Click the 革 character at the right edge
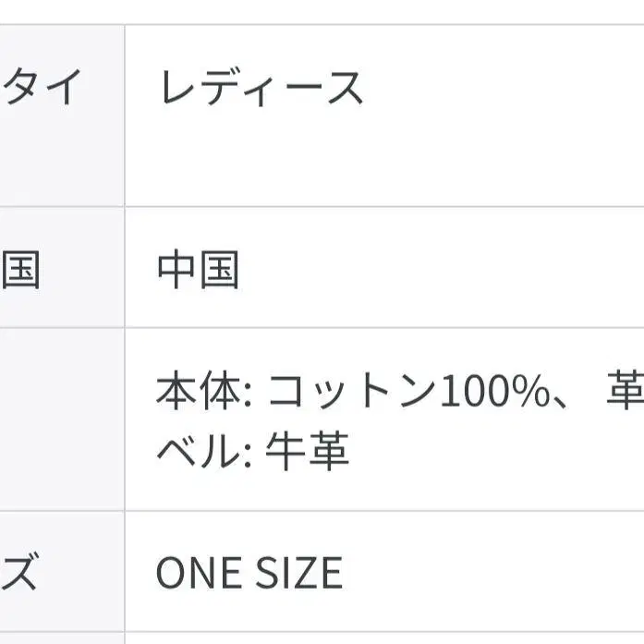Viewport: 644px width, 644px height. pos(626,390)
